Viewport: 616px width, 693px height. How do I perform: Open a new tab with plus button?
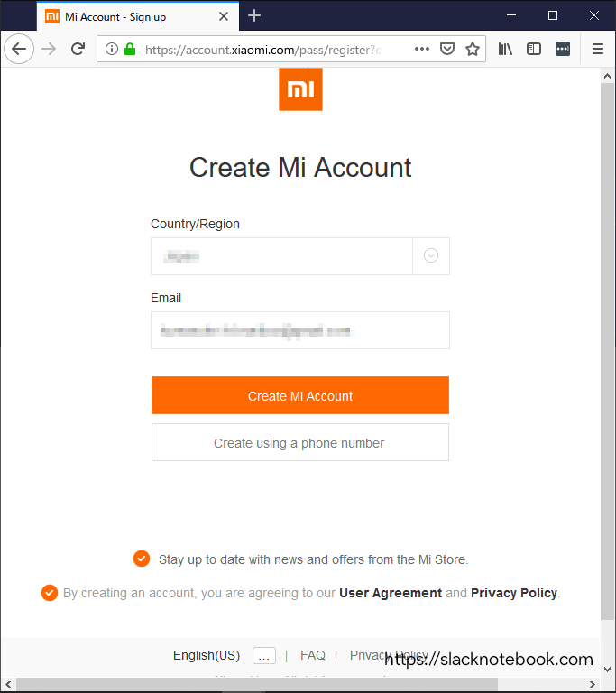click(x=254, y=16)
